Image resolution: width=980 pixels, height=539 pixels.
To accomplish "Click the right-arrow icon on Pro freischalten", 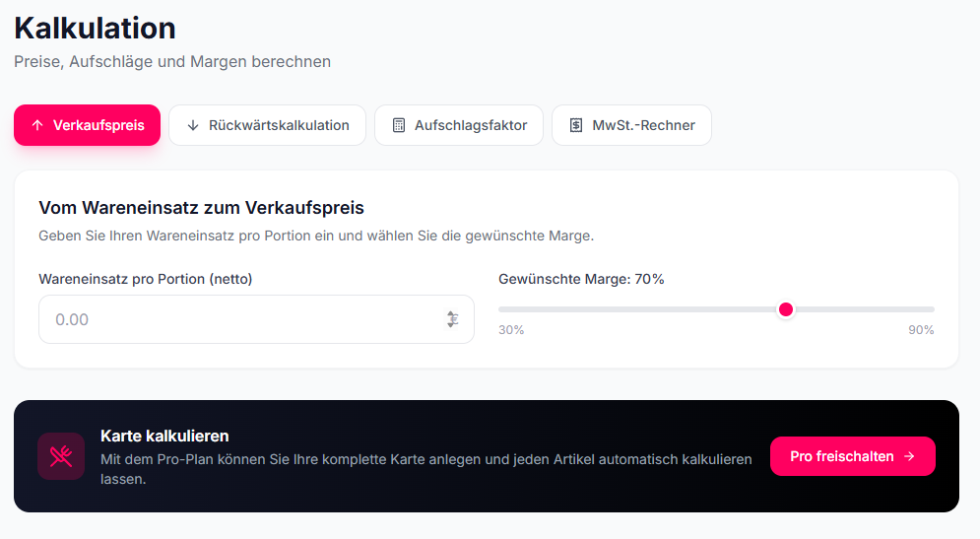I will pyautogui.click(x=909, y=456).
